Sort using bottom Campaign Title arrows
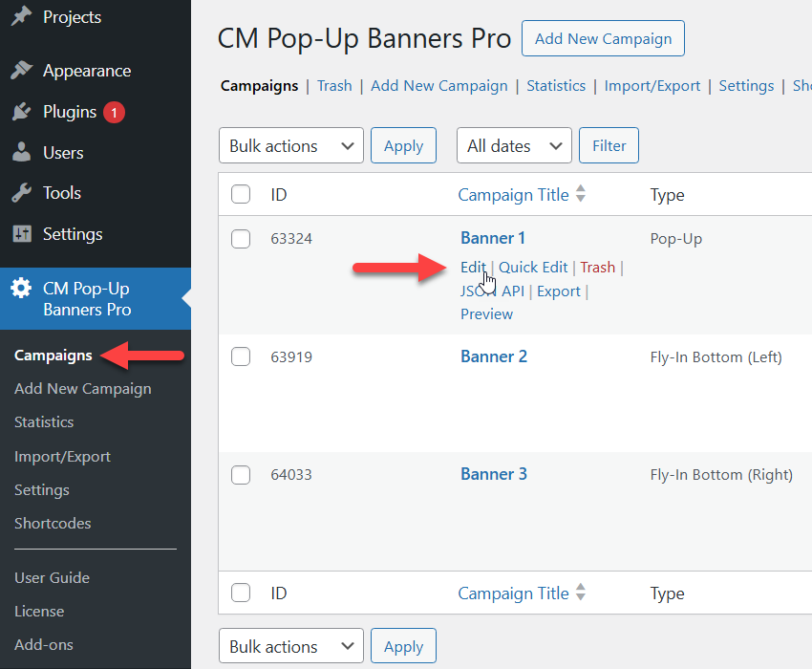The width and height of the screenshot is (812, 669). coord(581,592)
